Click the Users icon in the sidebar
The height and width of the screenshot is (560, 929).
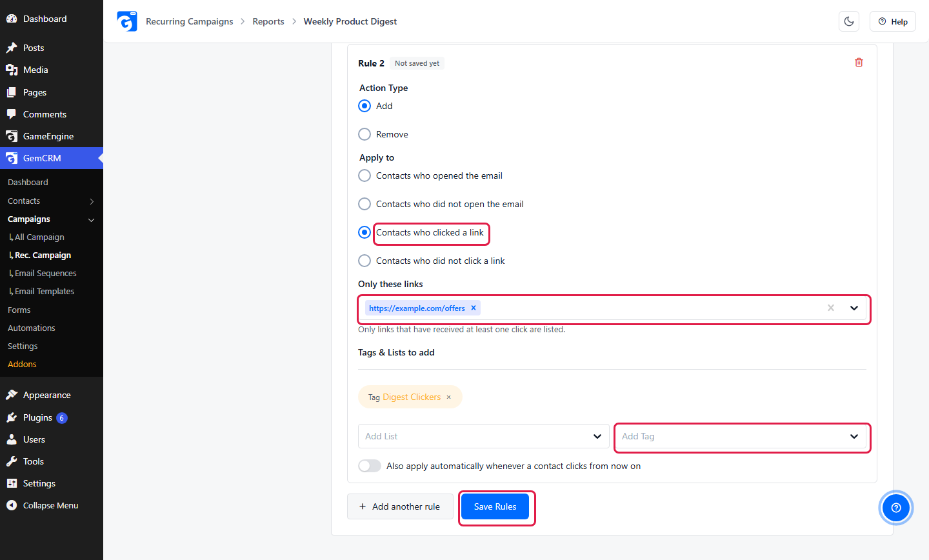tap(12, 439)
